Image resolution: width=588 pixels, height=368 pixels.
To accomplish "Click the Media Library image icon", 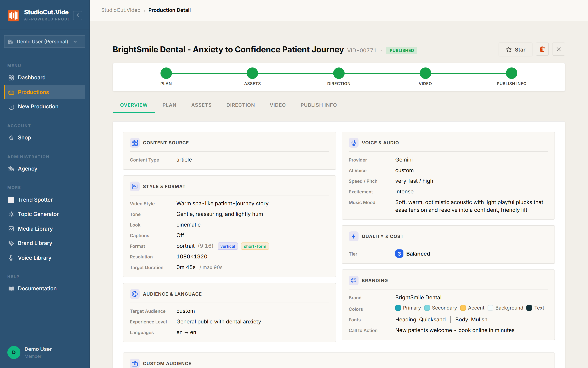I will (x=11, y=229).
